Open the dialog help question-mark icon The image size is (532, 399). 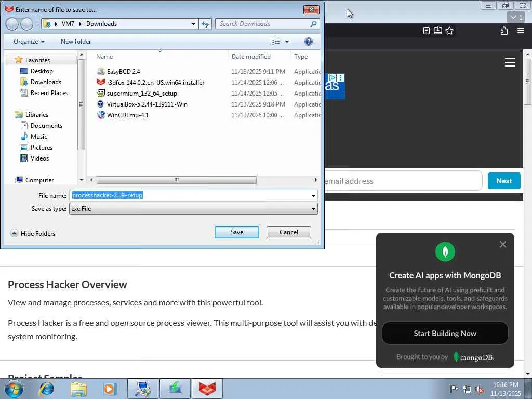click(308, 42)
